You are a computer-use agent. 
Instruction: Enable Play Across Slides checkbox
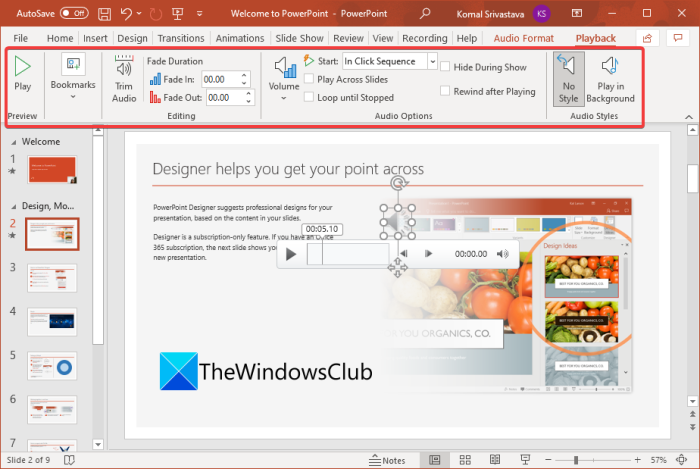(308, 79)
